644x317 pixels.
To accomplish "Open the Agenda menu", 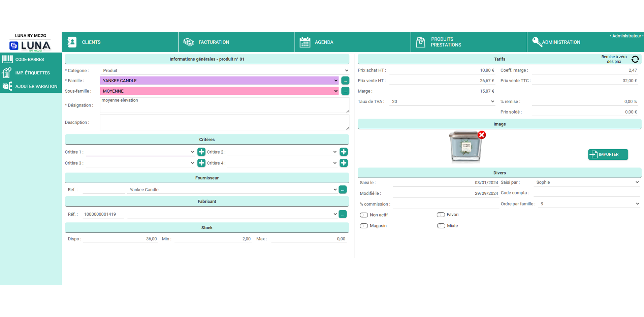I will [353, 42].
